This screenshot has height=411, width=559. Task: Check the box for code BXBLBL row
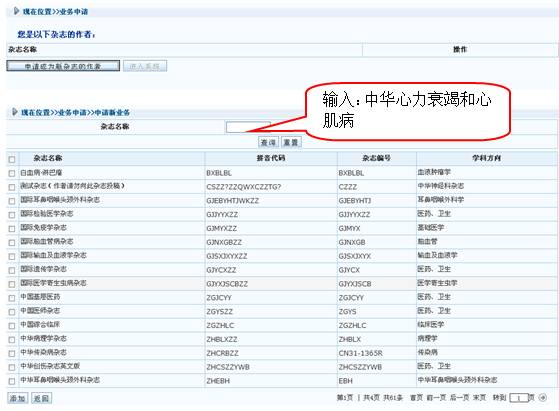12,173
